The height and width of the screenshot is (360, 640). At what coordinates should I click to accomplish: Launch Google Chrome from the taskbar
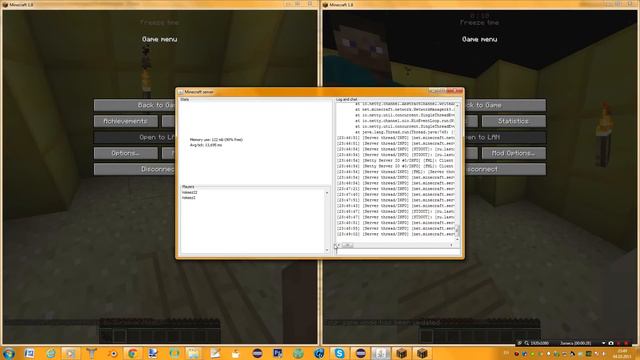pyautogui.click(x=132, y=353)
